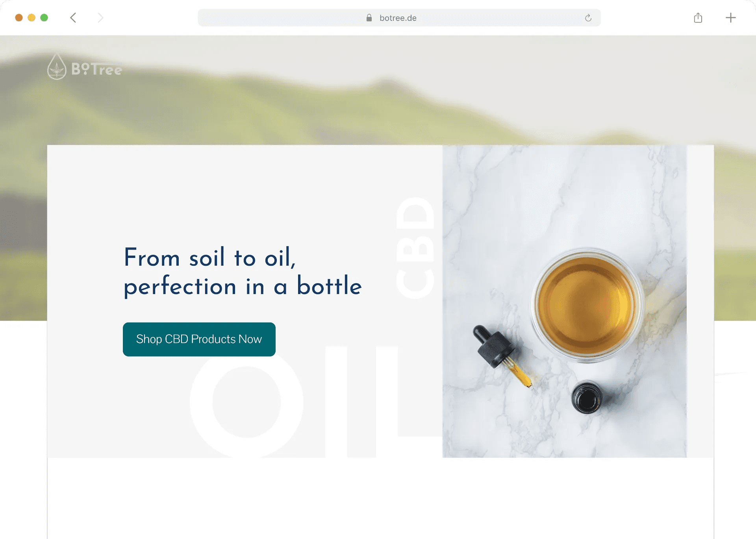This screenshot has width=756, height=539.
Task: Click the small dark bottle in photo
Action: pos(587,398)
